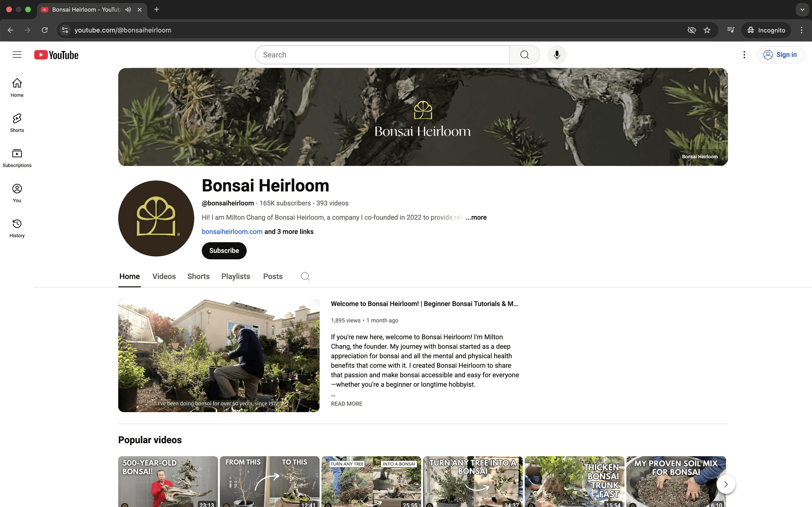Click the Sign in button
812x507 pixels.
click(780, 55)
